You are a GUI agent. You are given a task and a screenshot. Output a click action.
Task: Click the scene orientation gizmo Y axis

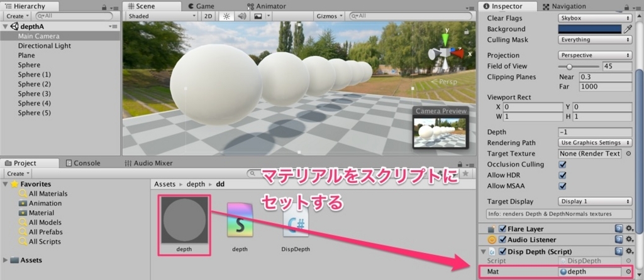pyautogui.click(x=446, y=40)
